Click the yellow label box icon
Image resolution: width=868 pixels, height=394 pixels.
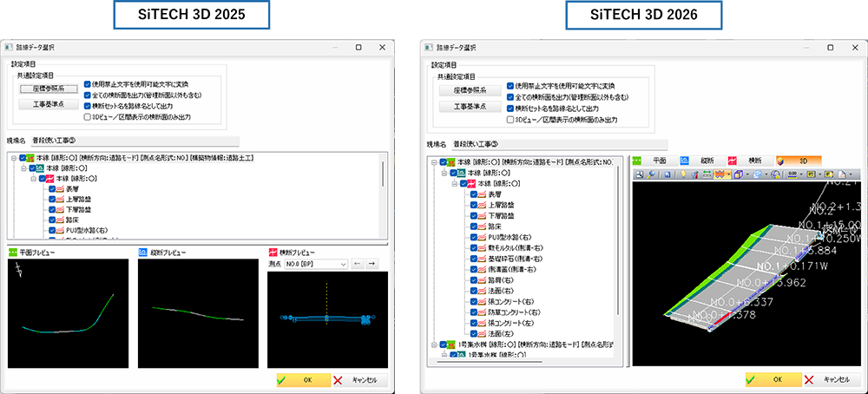pyautogui.click(x=811, y=174)
